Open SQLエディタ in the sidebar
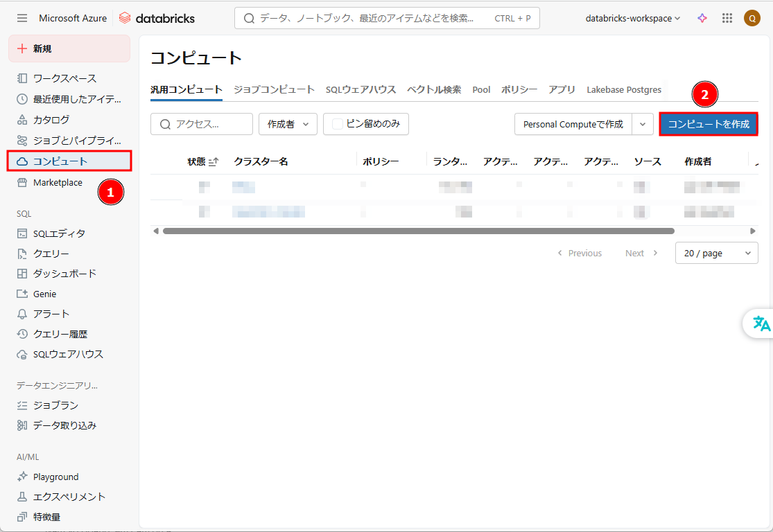Screen dimensions: 773x532 coord(59,233)
